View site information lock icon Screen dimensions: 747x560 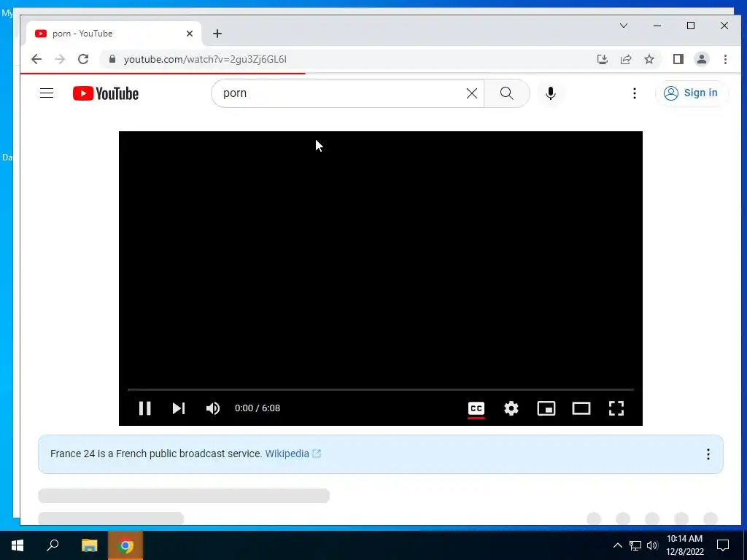[112, 59]
